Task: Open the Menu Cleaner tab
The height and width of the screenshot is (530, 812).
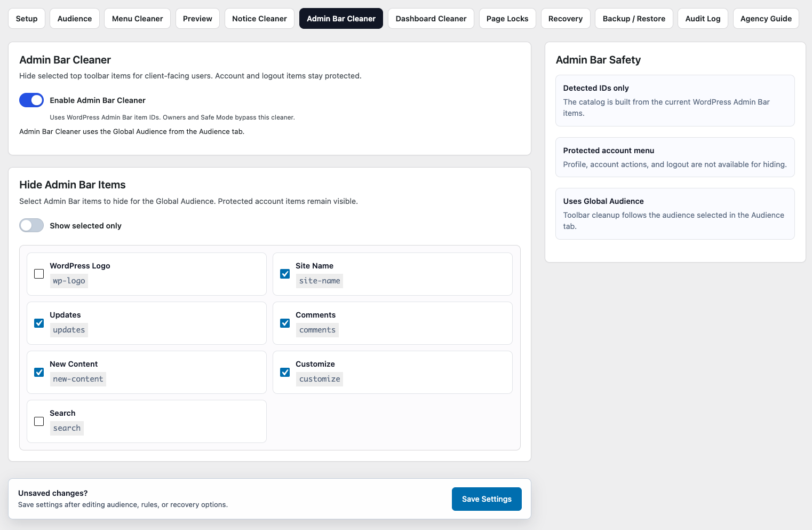Action: pyautogui.click(x=138, y=19)
